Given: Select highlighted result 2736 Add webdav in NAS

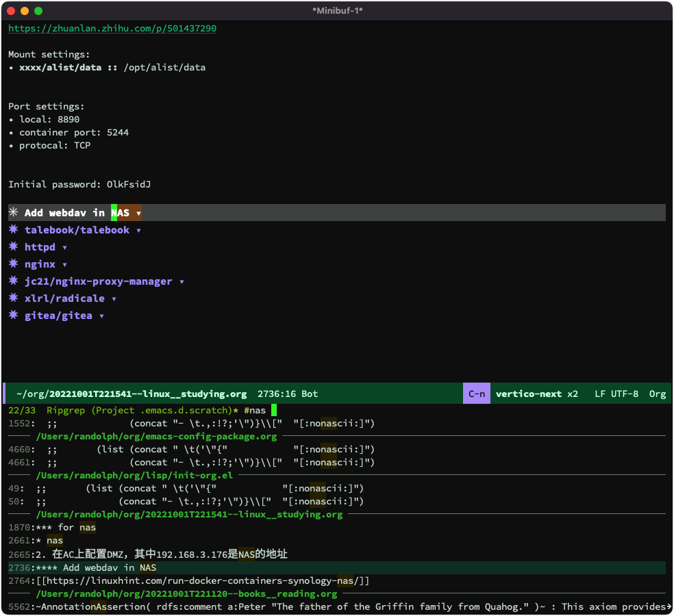Looking at the screenshot, I should [336, 568].
